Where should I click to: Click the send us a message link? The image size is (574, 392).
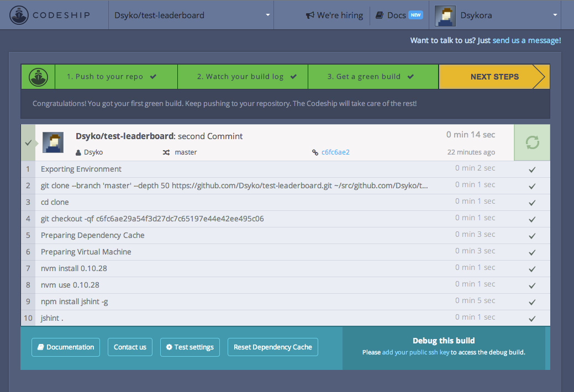pyautogui.click(x=526, y=40)
